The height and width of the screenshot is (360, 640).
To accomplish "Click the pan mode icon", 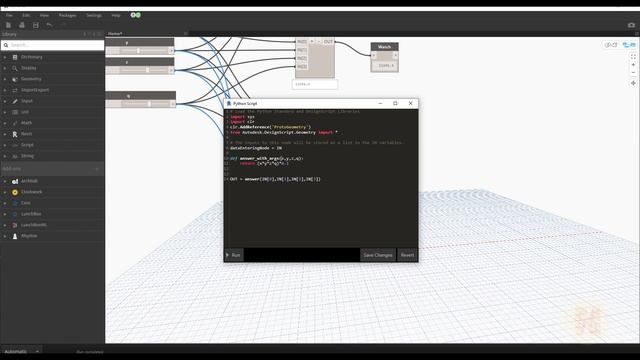I will tap(633, 83).
